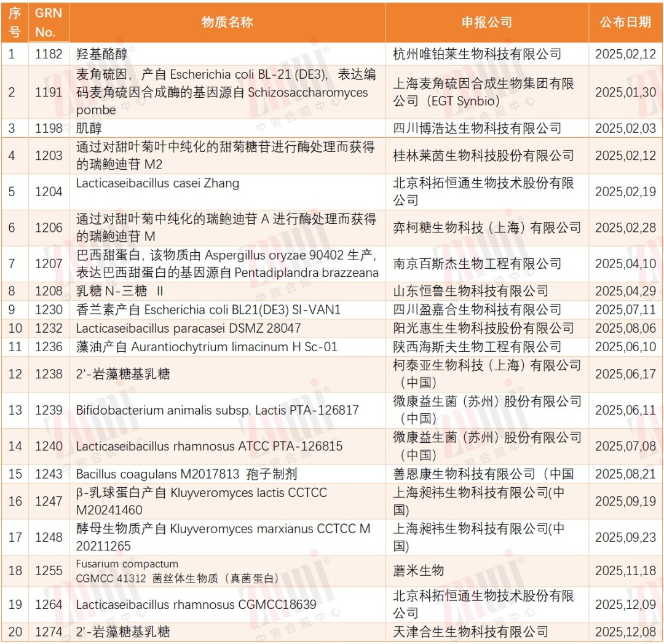
Task: Select Lacticaseibacillus rhamnosus CGMCC18639
Action: [196, 605]
